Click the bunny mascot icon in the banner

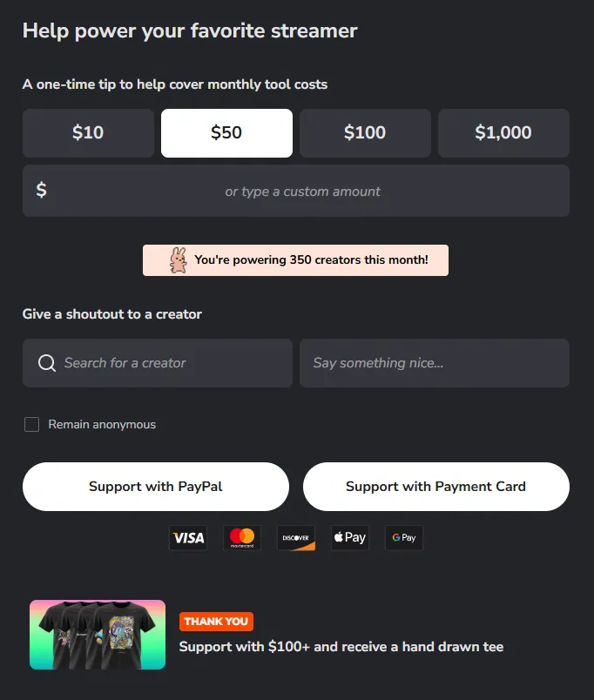pyautogui.click(x=178, y=259)
